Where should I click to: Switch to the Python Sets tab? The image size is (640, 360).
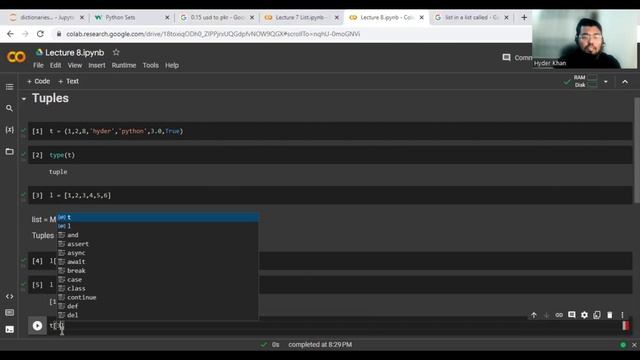click(x=132, y=17)
